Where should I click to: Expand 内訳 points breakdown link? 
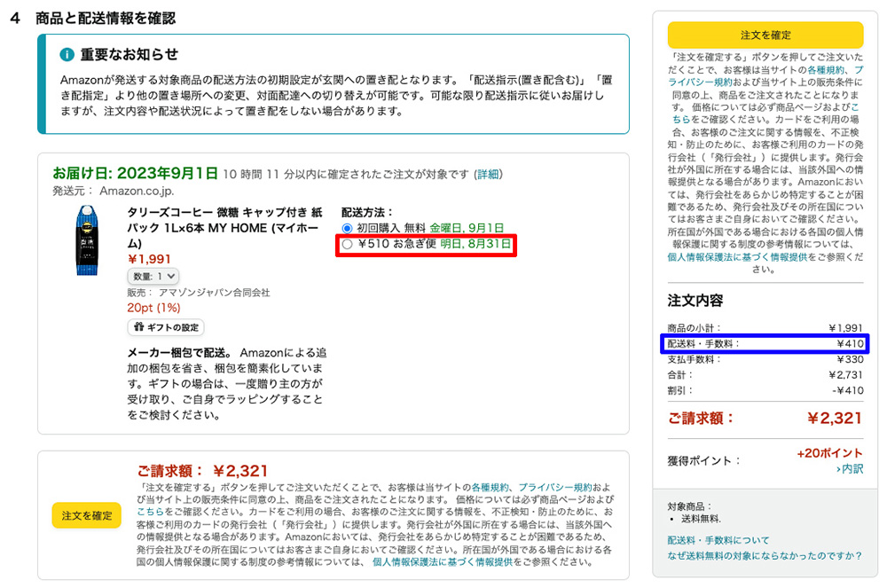pyautogui.click(x=850, y=468)
